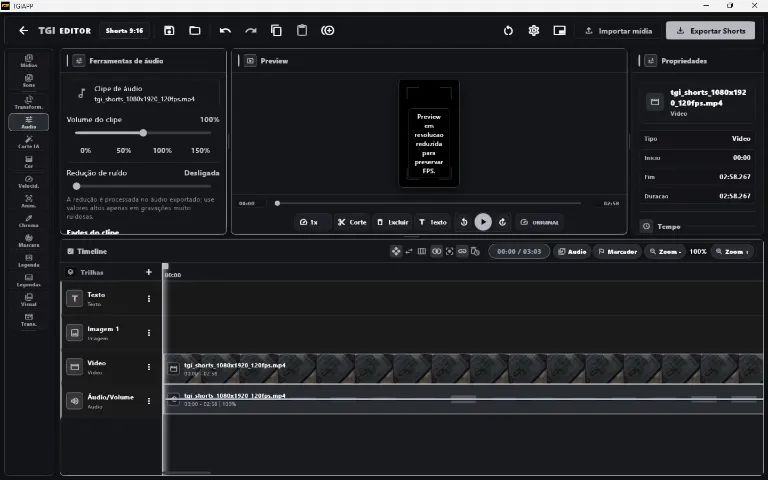768x480 pixels.
Task: Click the preview seek bar handle
Action: click(x=277, y=203)
